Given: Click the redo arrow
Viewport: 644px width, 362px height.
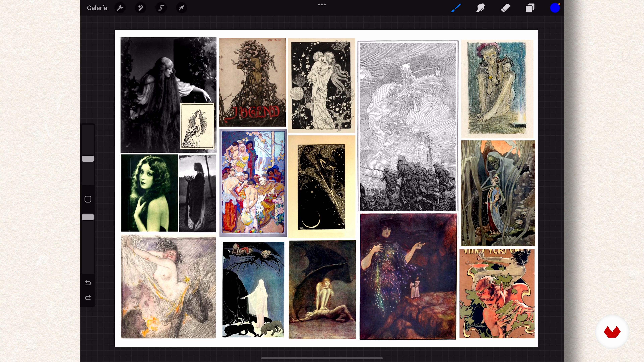Looking at the screenshot, I should pyautogui.click(x=88, y=297).
